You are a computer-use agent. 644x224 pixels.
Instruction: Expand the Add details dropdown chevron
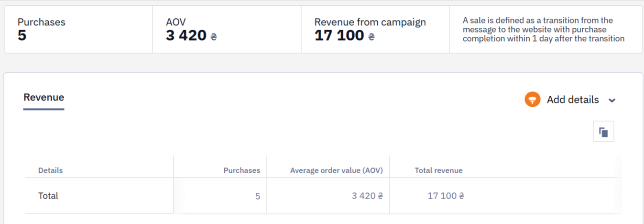tap(612, 101)
